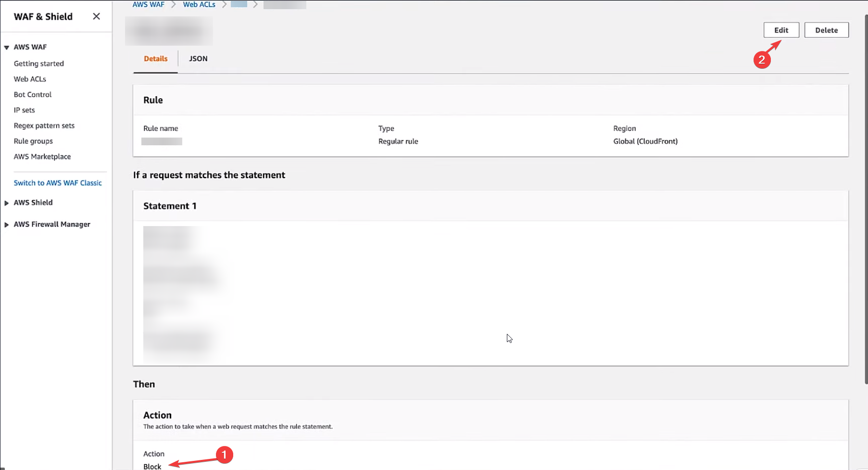
Task: Click the WAF & Shield sidebar title
Action: 43,16
